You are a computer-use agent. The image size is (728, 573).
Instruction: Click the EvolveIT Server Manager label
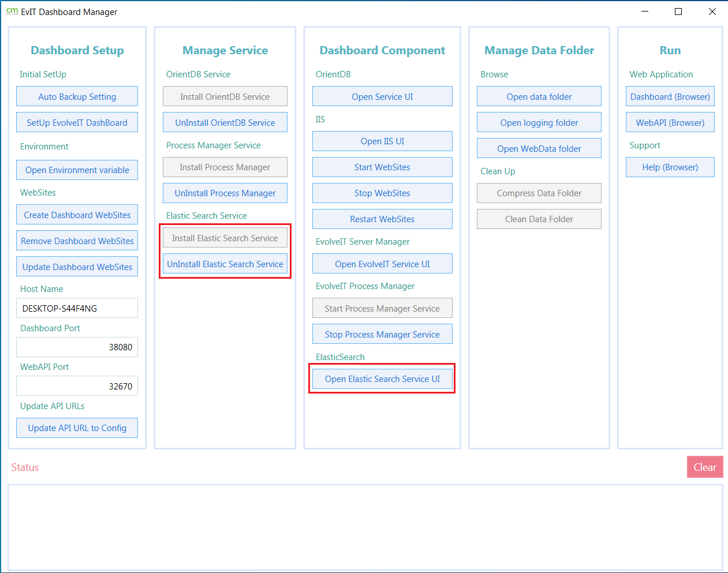click(363, 241)
